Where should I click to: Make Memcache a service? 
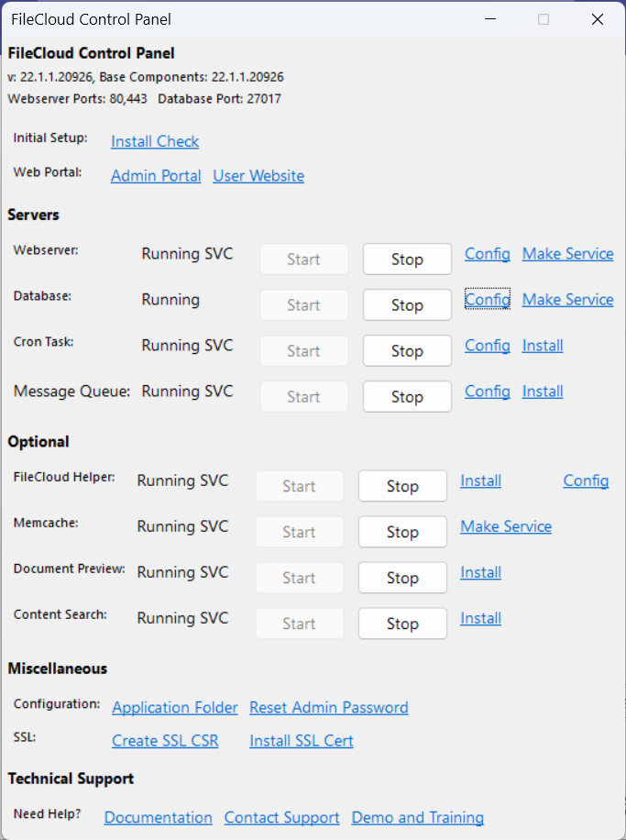[506, 525]
